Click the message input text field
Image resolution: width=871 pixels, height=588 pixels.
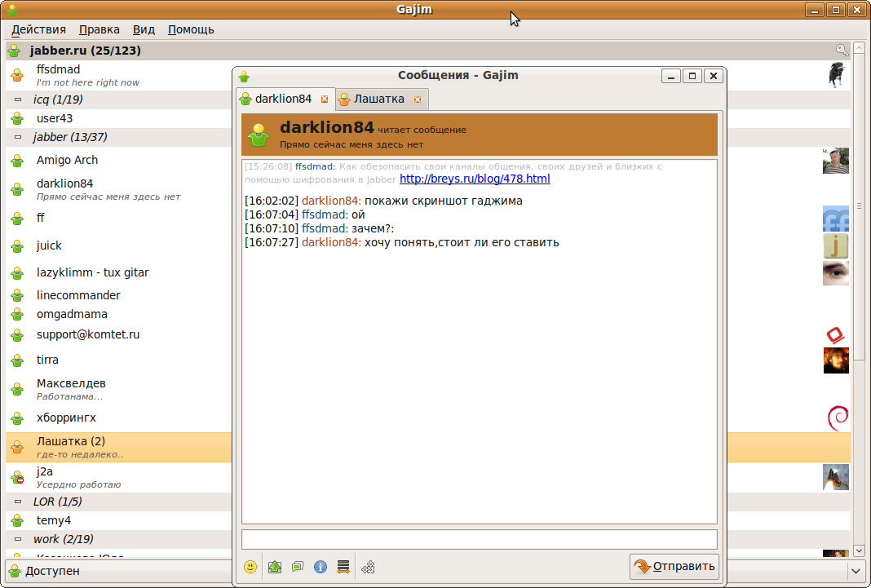click(479, 539)
